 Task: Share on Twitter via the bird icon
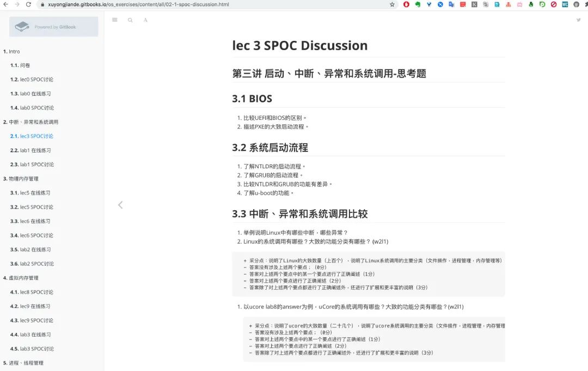point(579,20)
